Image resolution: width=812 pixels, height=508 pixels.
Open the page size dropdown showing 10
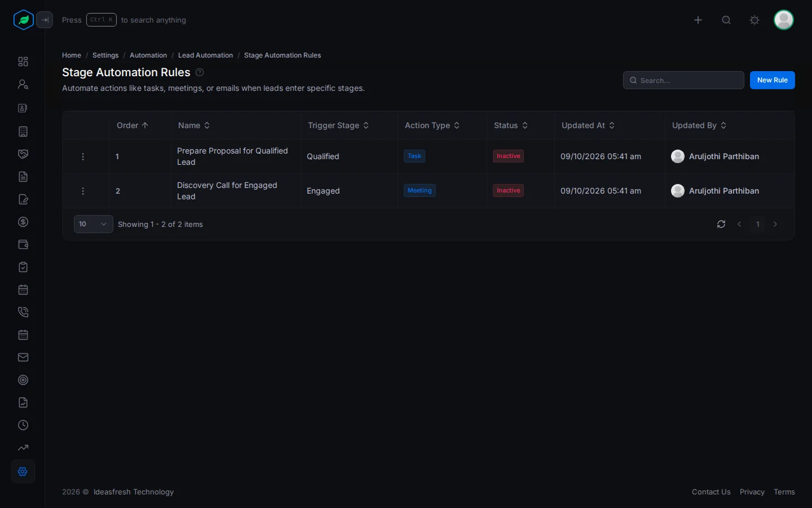tap(94, 224)
